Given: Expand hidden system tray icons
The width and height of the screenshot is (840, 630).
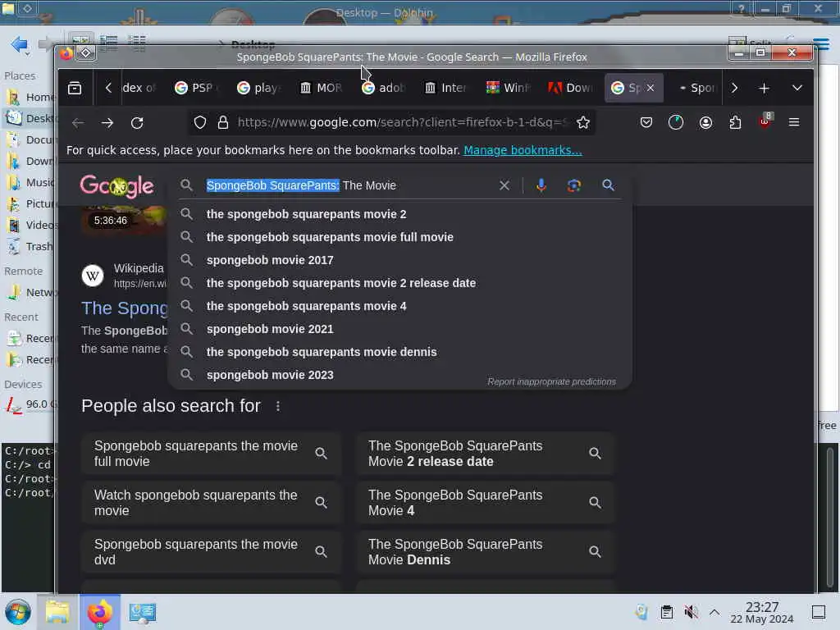Looking at the screenshot, I should [714, 612].
